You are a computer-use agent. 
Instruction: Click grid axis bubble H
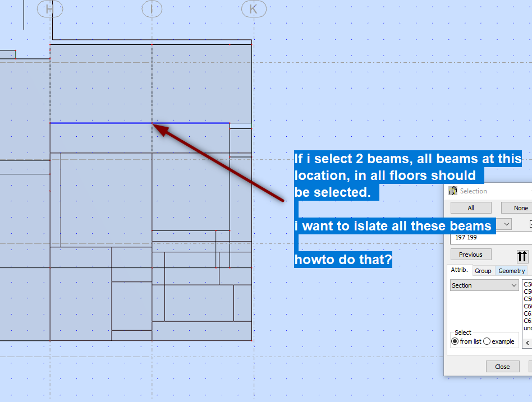(x=49, y=9)
